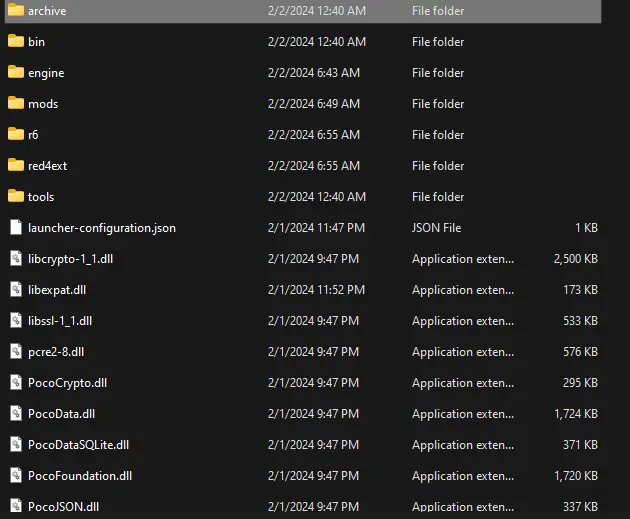Select the red4ext folder name
This screenshot has width=630, height=519.
47,166
